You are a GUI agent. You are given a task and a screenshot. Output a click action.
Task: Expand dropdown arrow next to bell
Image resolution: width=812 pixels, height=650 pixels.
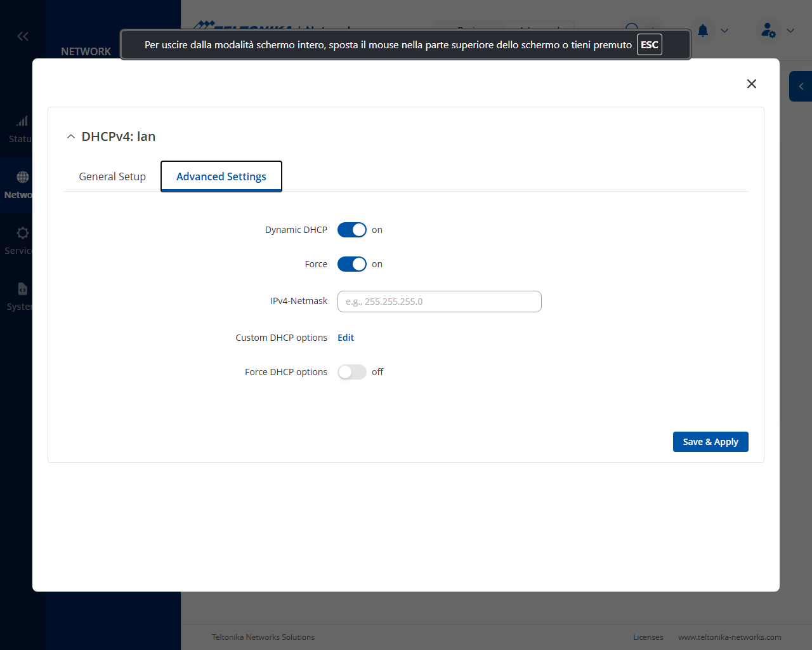pyautogui.click(x=724, y=30)
